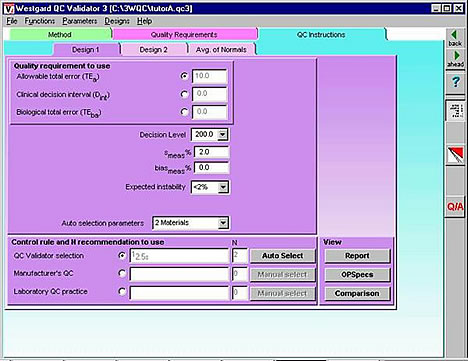The image size is (468, 361).
Task: Open the File menu
Action: pos(12,21)
